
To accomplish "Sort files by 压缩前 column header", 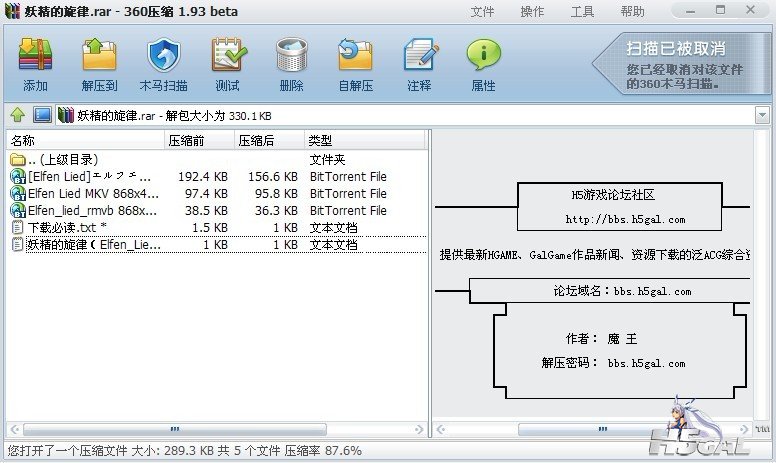I will (x=199, y=140).
